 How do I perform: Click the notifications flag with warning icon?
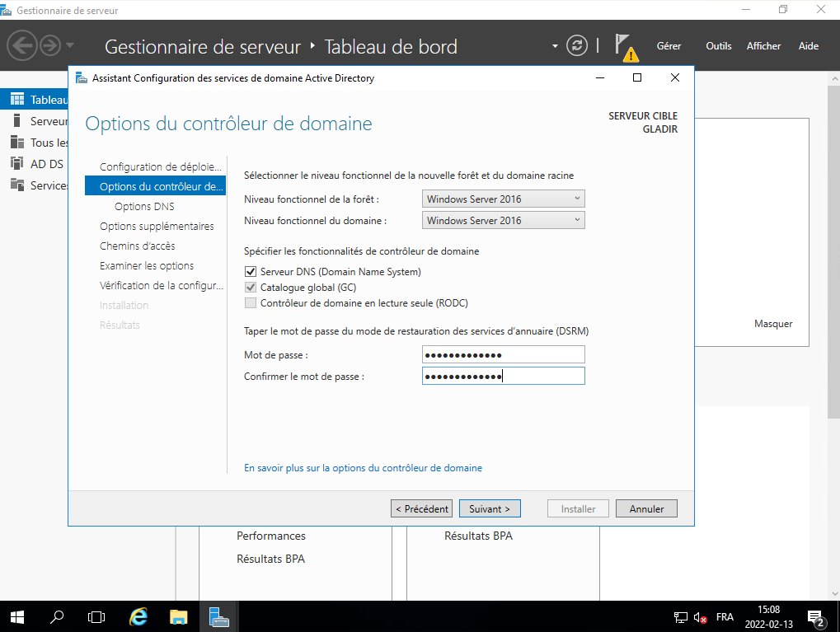point(626,47)
